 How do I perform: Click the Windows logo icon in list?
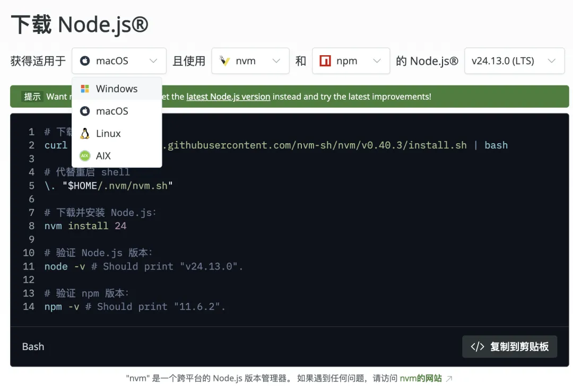point(85,89)
